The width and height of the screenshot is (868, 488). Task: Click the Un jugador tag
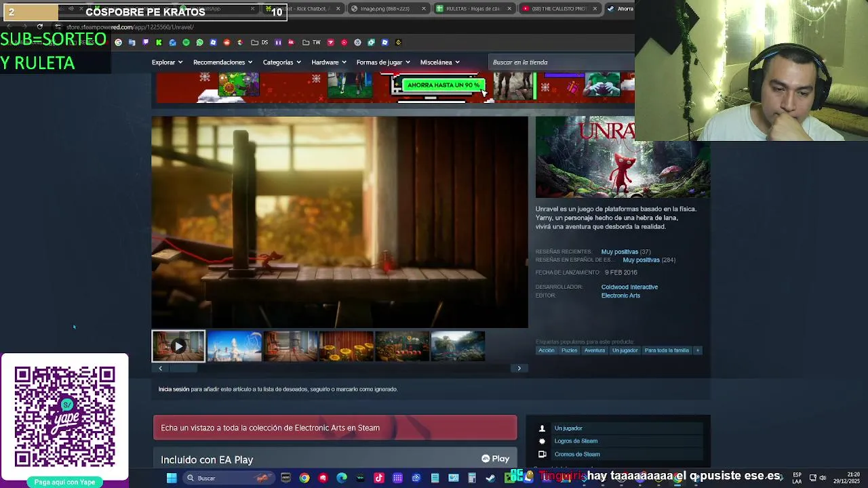pos(625,350)
